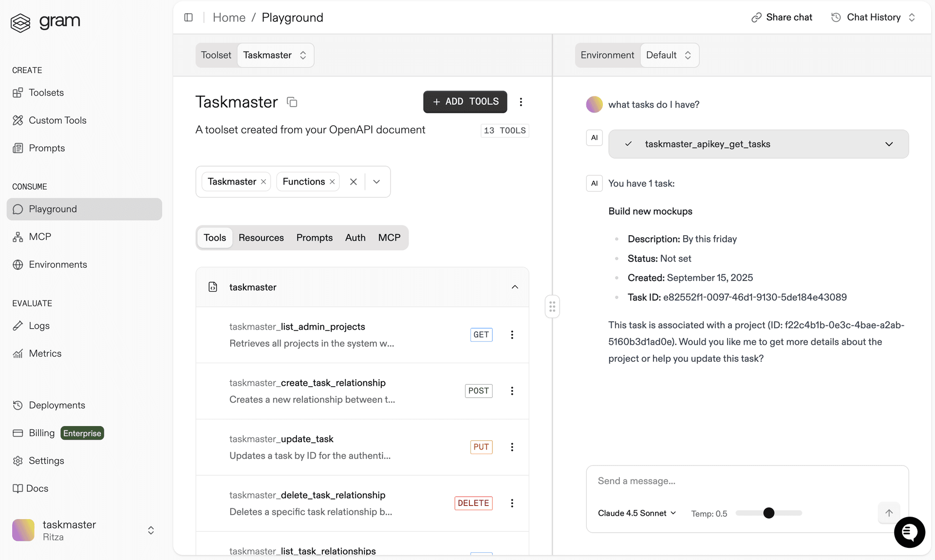This screenshot has width=935, height=560.
Task: Open Metrics in the sidebar
Action: click(45, 354)
